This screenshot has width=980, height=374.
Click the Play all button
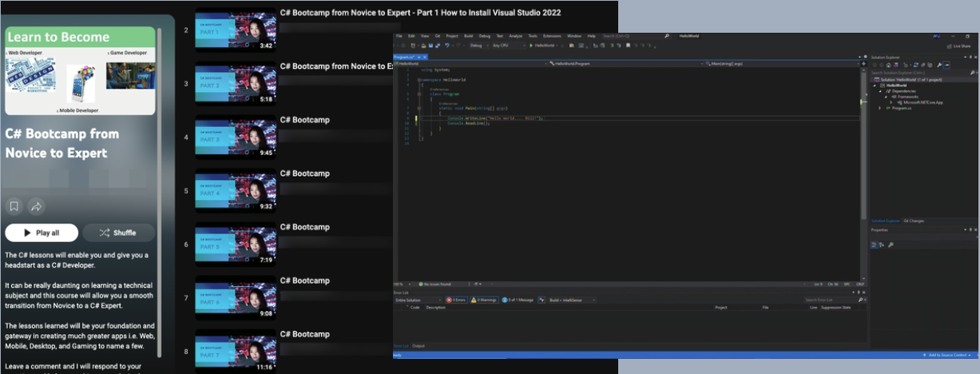(x=42, y=233)
